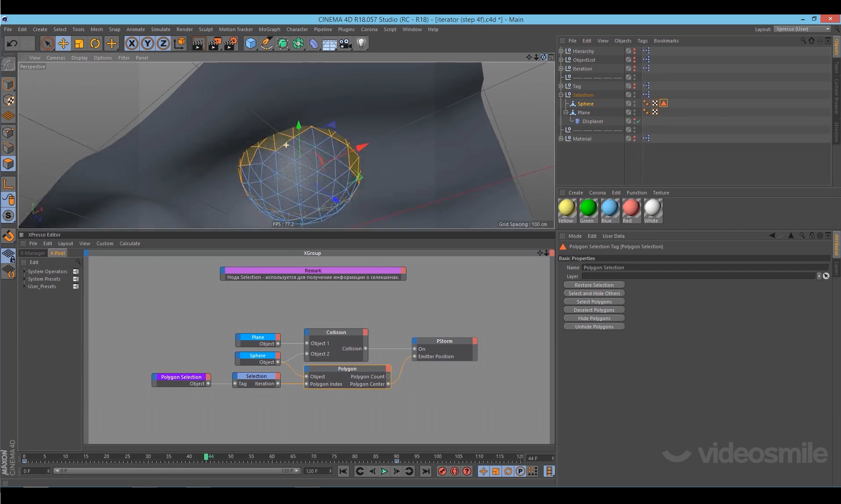Open the MoGraph menu
The image size is (841, 504).
point(269,29)
